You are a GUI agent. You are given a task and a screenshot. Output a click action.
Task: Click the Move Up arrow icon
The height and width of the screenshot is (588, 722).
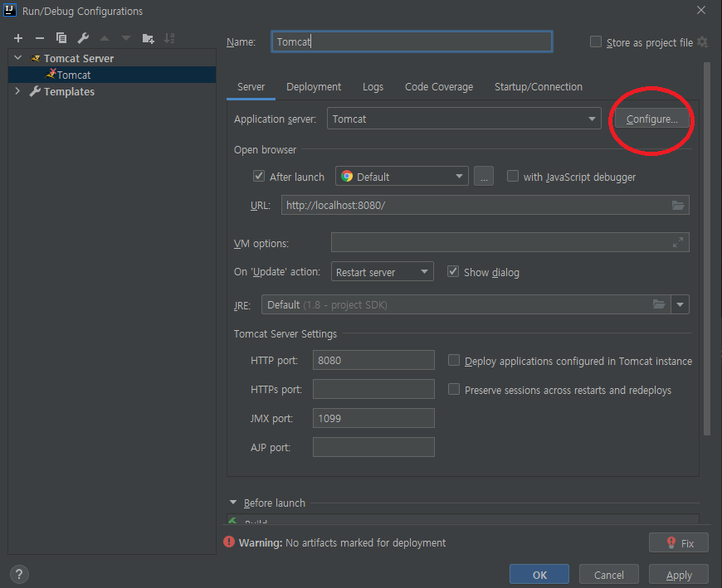tap(105, 38)
